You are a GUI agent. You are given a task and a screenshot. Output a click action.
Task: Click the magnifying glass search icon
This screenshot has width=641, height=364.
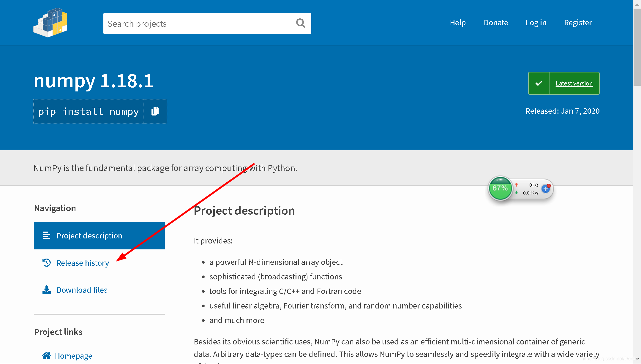pyautogui.click(x=301, y=23)
